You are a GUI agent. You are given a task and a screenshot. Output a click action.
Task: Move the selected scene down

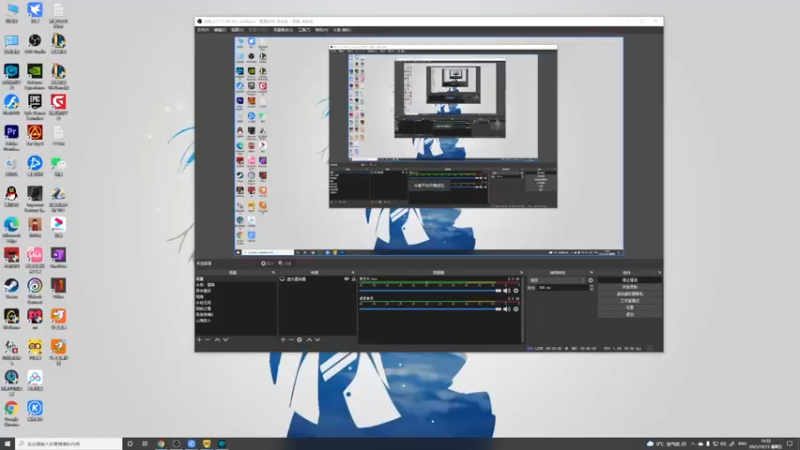226,340
